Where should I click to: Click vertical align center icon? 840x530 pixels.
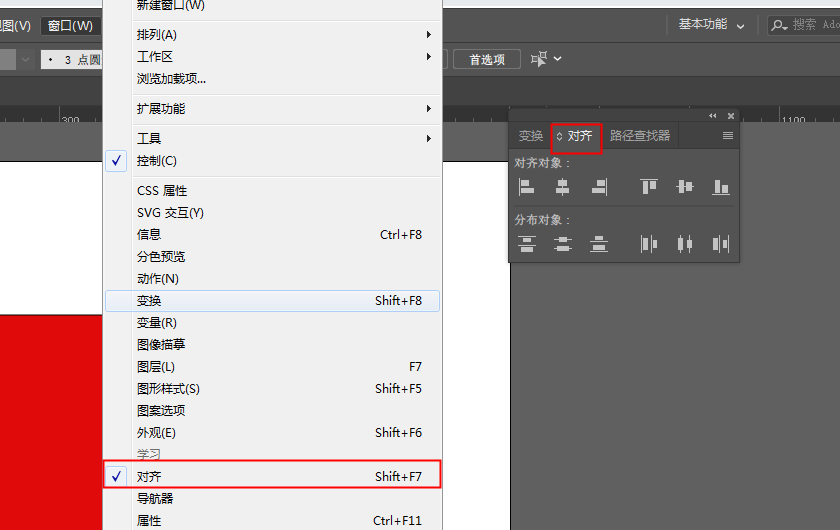pos(685,186)
